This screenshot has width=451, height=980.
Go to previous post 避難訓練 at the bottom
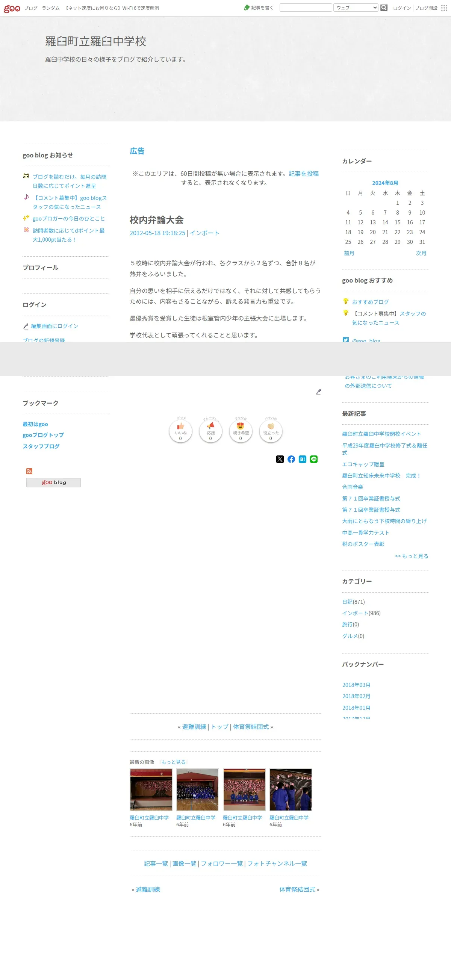click(x=148, y=889)
